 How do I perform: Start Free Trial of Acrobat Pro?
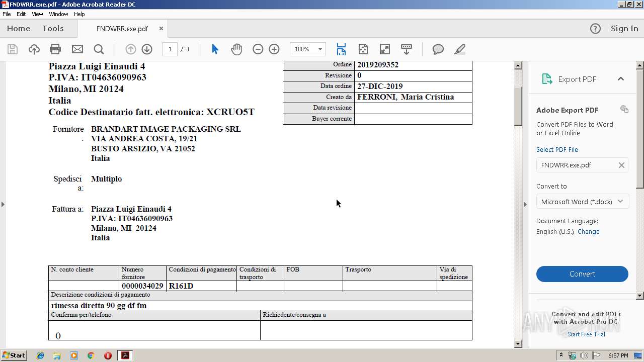click(586, 334)
